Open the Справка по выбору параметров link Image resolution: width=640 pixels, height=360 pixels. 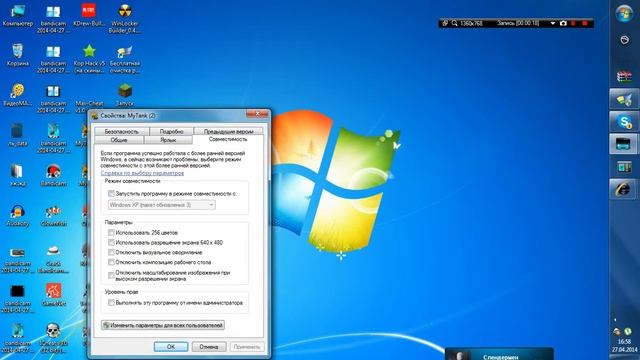(142, 173)
